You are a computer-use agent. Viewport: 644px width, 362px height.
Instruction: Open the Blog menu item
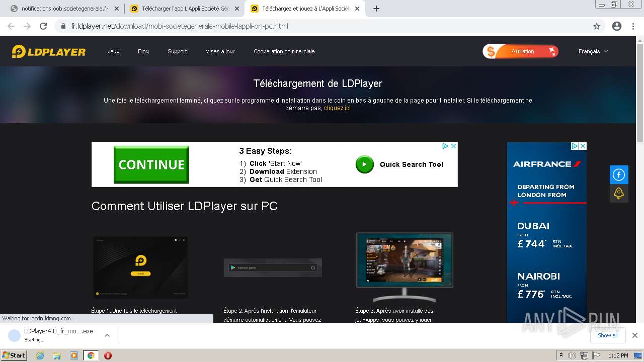click(143, 51)
